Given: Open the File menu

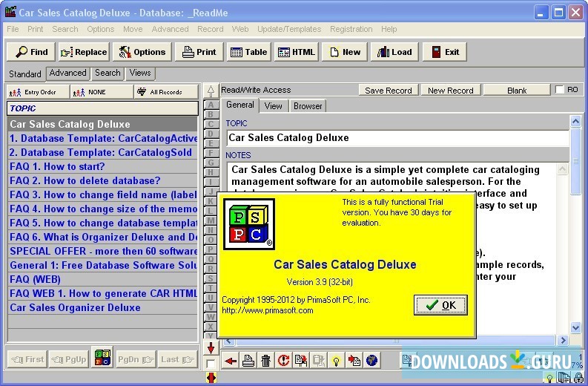Looking at the screenshot, I should pyautogui.click(x=13, y=29).
